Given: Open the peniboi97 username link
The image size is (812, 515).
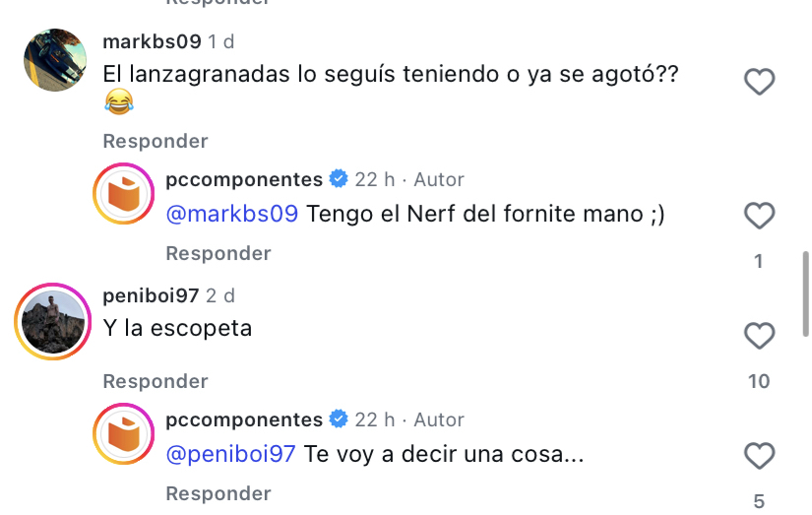Looking at the screenshot, I should [151, 295].
